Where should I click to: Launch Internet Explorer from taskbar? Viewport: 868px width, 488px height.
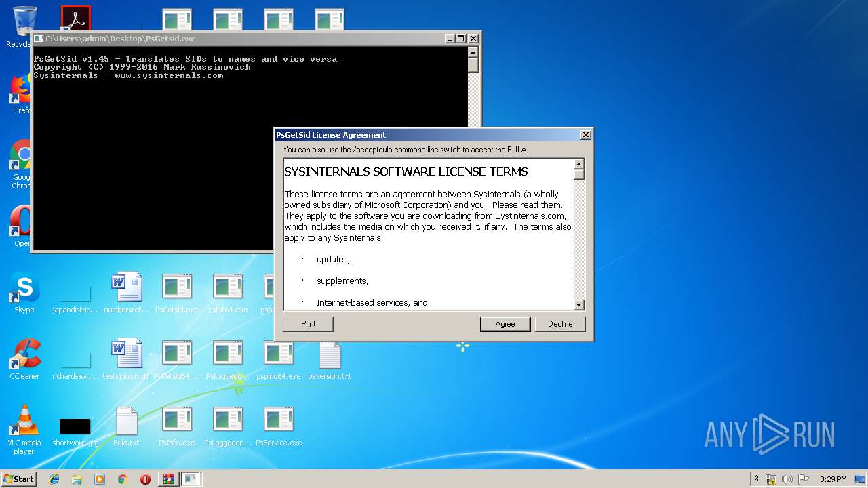[x=54, y=479]
